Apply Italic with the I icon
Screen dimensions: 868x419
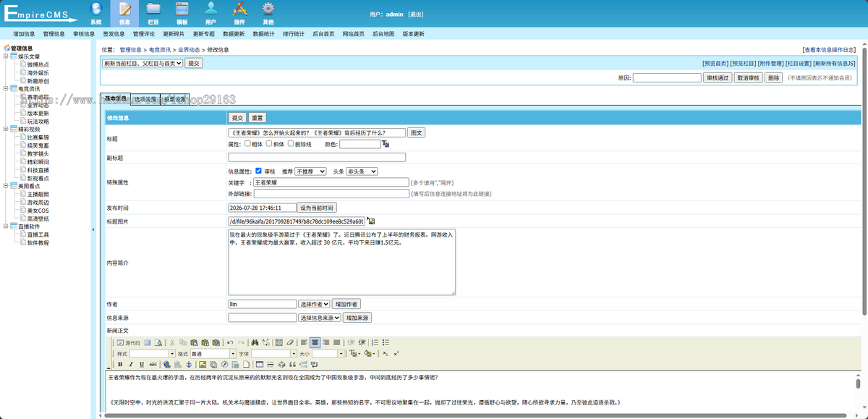point(131,364)
